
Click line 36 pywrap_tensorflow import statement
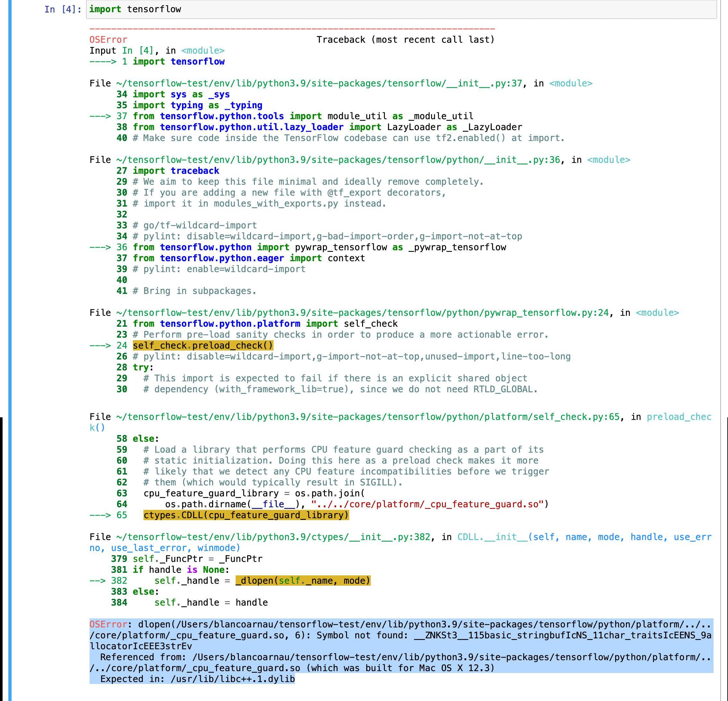tap(319, 247)
